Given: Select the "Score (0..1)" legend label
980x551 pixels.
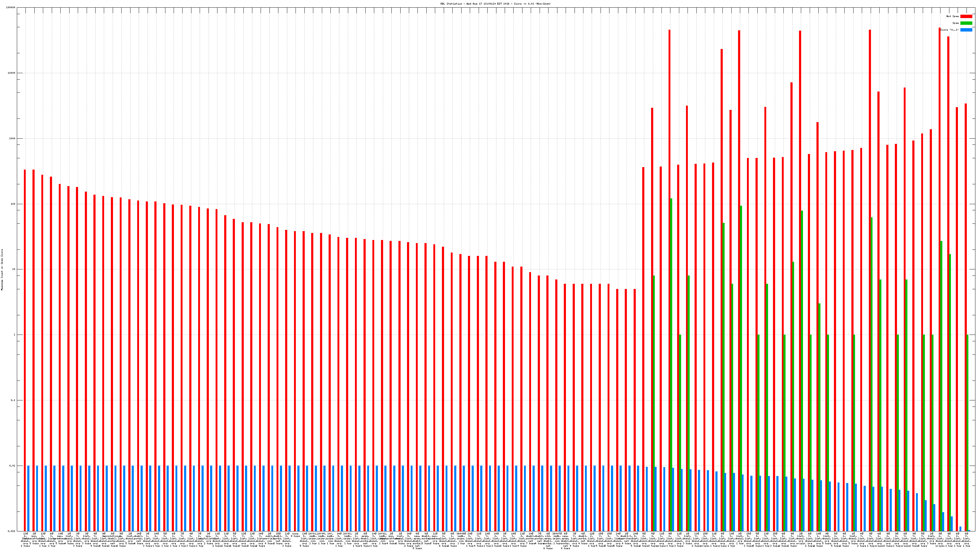Looking at the screenshot, I should pyautogui.click(x=950, y=30).
